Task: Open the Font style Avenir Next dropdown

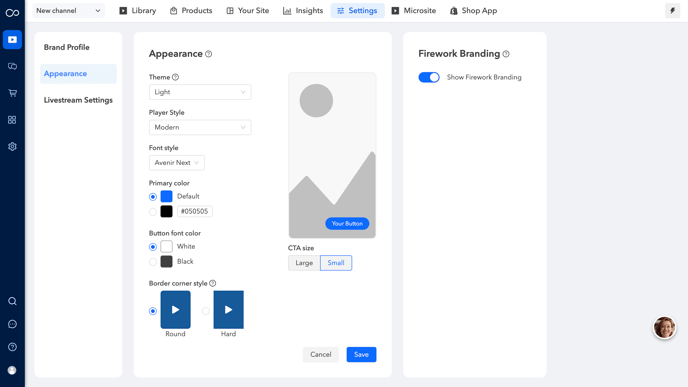Action: pos(177,163)
